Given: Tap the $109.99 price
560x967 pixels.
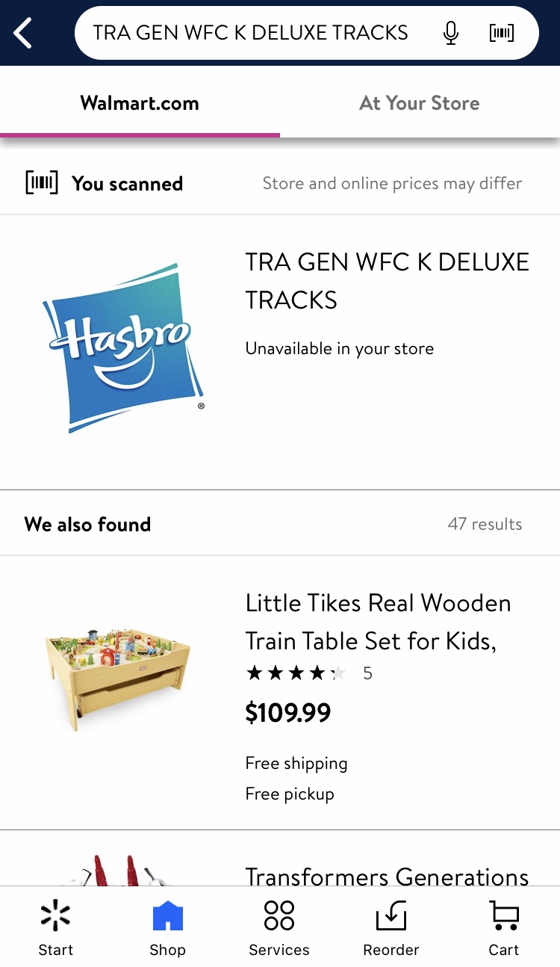Looking at the screenshot, I should coord(288,713).
